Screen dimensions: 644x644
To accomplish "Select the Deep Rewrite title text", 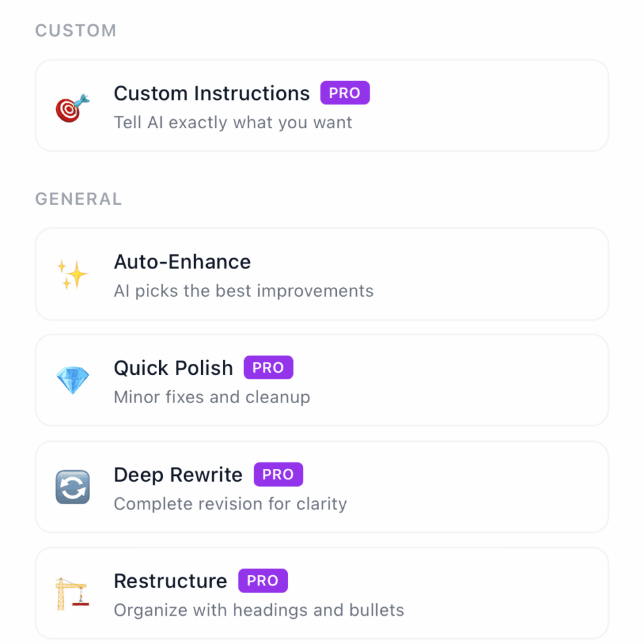I will [x=178, y=475].
